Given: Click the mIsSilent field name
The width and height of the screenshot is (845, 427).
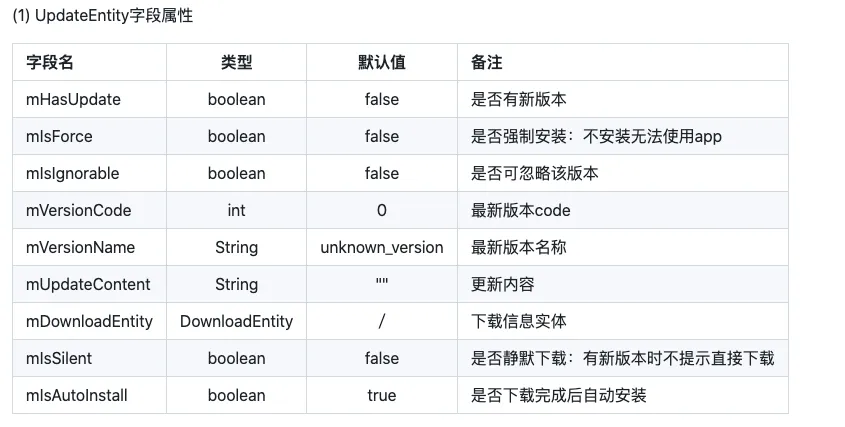Looking at the screenshot, I should click(59, 359).
